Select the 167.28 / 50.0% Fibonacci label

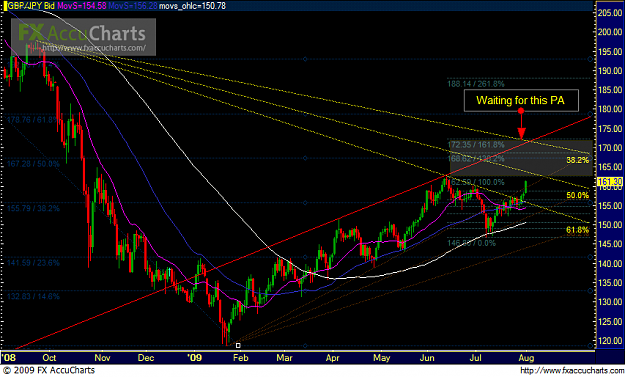point(33,164)
